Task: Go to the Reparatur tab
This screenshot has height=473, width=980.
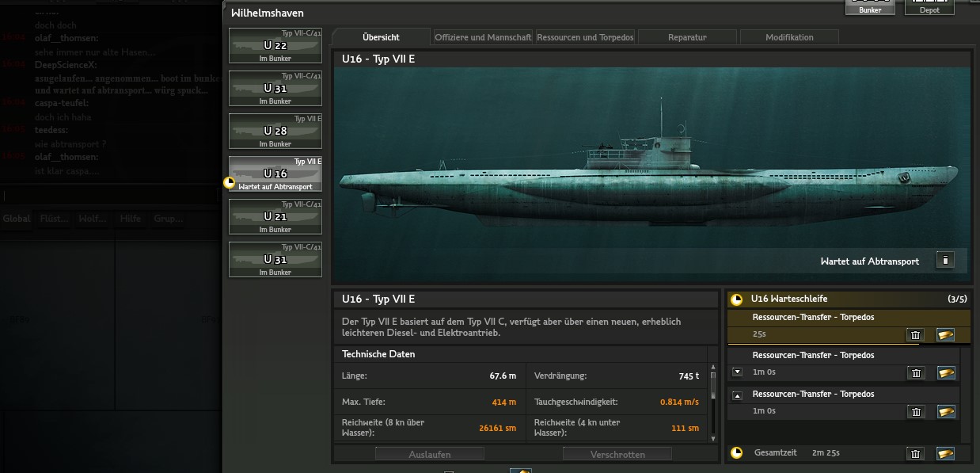Action: [686, 37]
